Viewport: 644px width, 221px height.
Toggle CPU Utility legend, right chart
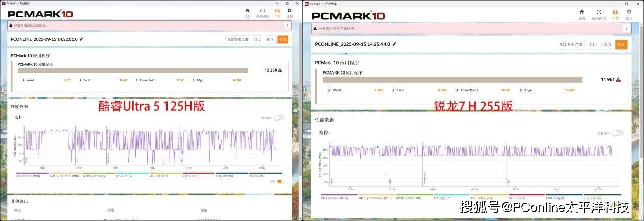[564, 197]
